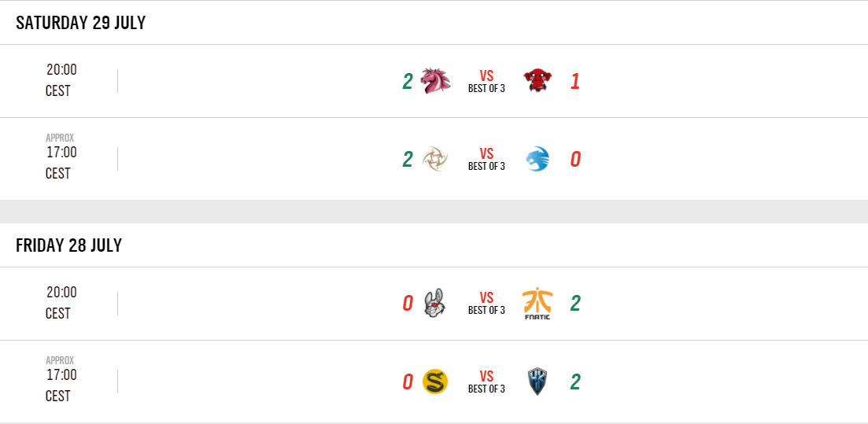
Task: Click VS in the Misfits–Fnatic match
Action: click(486, 298)
